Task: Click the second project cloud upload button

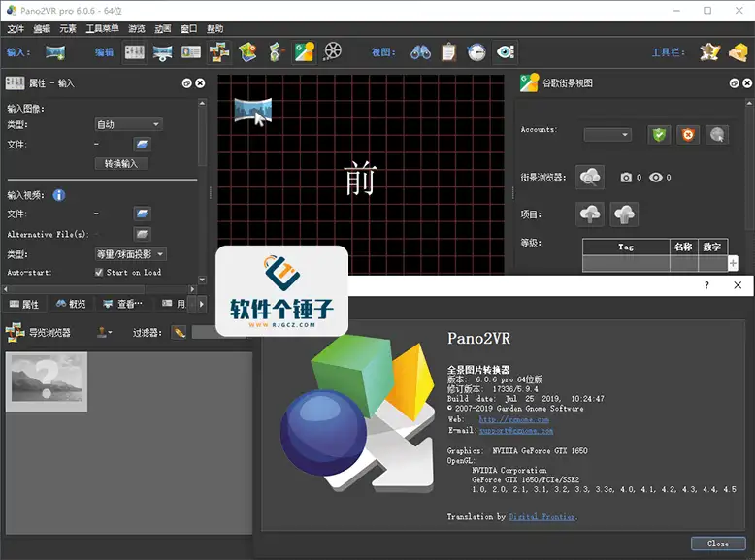Action: tap(625, 214)
